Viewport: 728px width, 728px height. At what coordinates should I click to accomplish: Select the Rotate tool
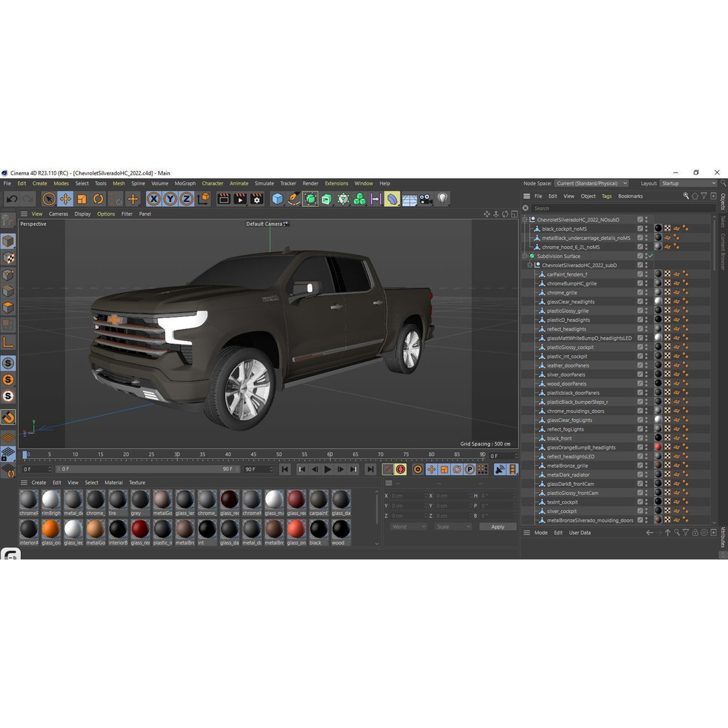[98, 199]
